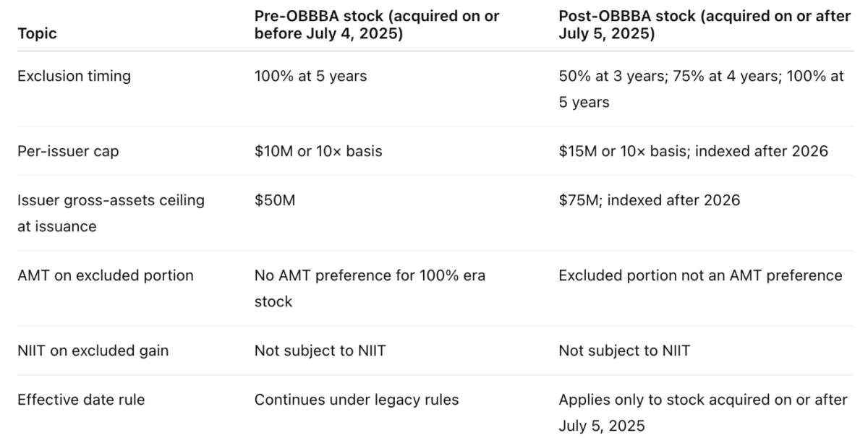Image resolution: width=868 pixels, height=438 pixels.
Task: Click 'Excluded portion not an AMT preference' cell
Action: [699, 275]
